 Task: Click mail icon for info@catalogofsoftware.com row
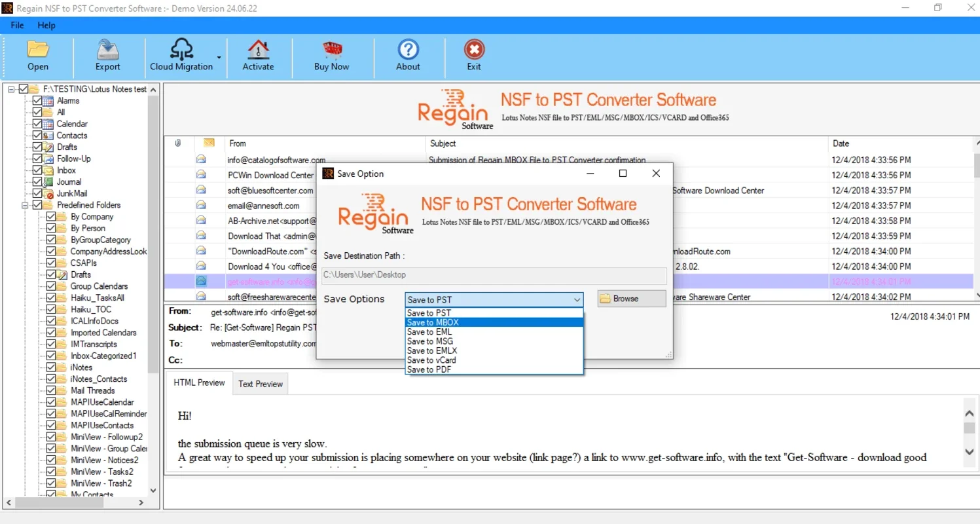pos(201,160)
